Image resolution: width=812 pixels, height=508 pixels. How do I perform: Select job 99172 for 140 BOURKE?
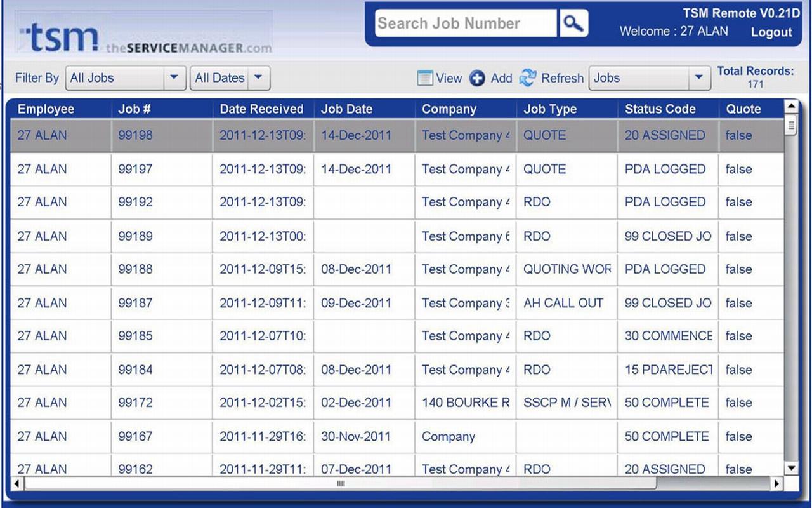click(x=135, y=403)
